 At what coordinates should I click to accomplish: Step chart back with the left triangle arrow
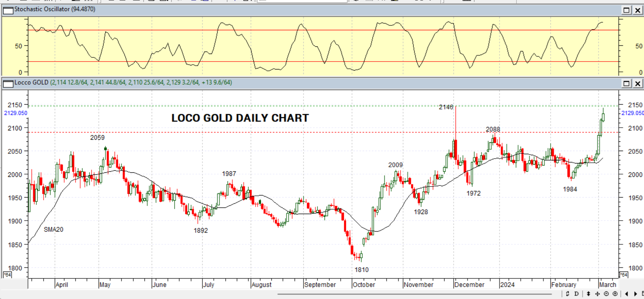[626, 294]
